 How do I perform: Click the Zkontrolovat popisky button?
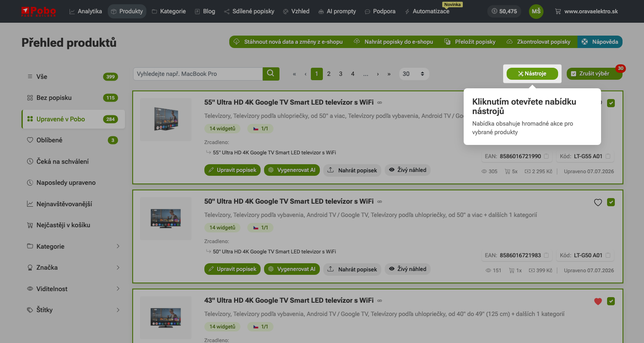coord(539,42)
